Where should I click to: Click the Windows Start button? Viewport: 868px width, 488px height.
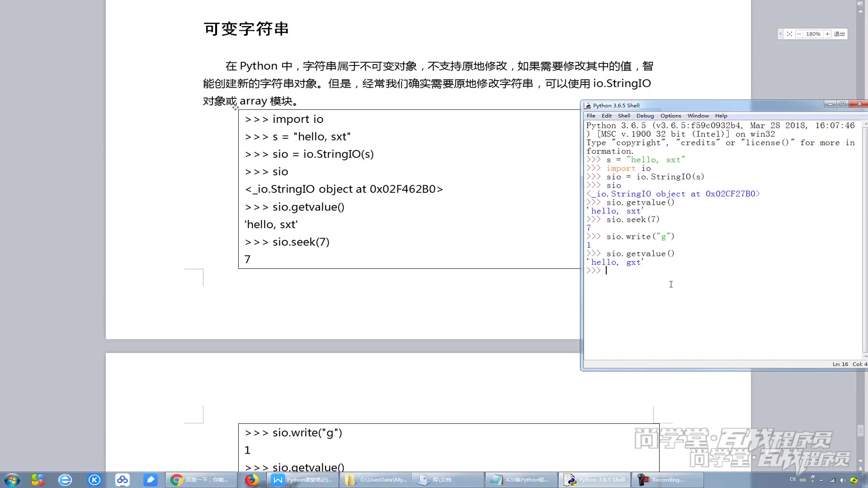click(x=12, y=480)
